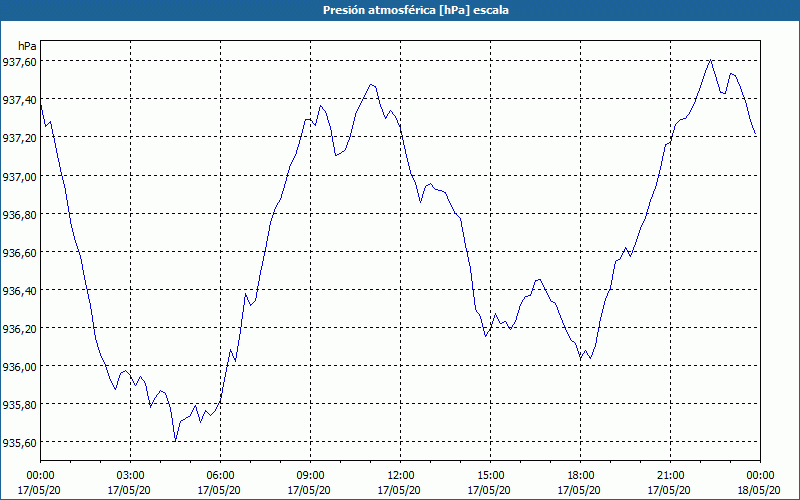Click the y-axis value 936,80
Screen dimensions: 800x500
click(19, 214)
